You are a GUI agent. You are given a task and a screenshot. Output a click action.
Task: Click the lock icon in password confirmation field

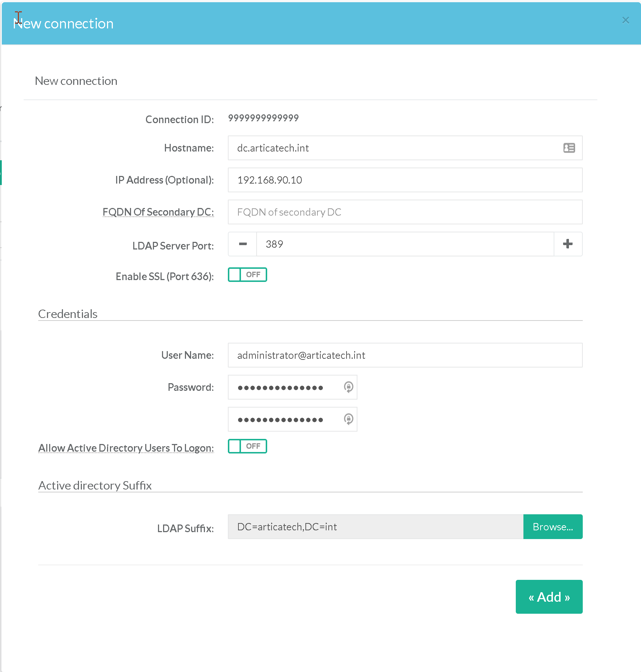pos(348,419)
